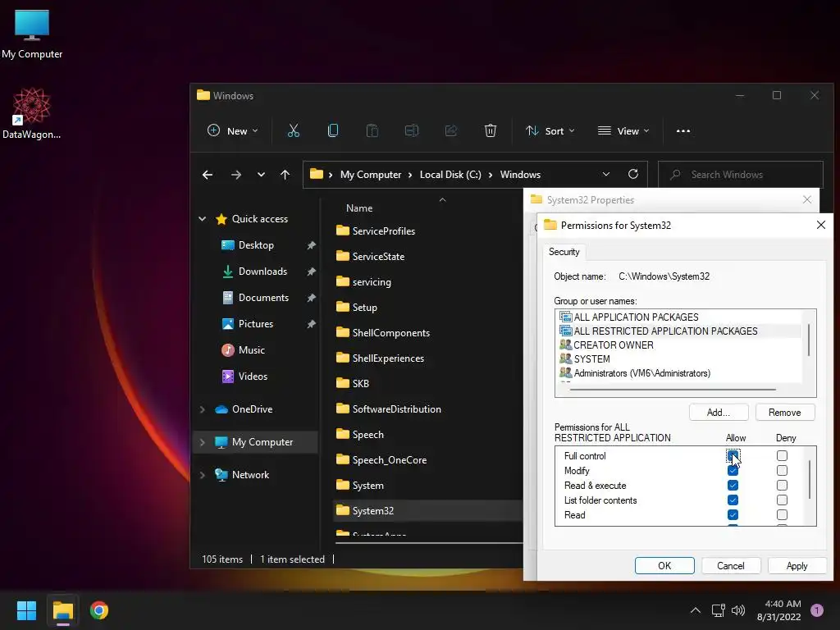Click the Delete trash icon
Viewport: 840px width, 630px height.
tap(491, 130)
